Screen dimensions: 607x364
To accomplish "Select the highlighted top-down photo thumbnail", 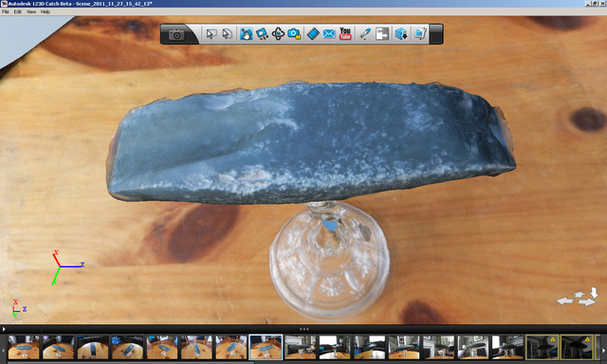I will (266, 347).
